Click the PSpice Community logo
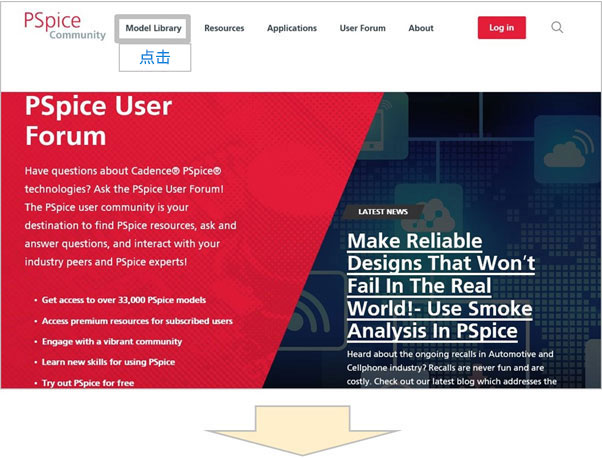Image resolution: width=602 pixels, height=458 pixels. (x=64, y=26)
